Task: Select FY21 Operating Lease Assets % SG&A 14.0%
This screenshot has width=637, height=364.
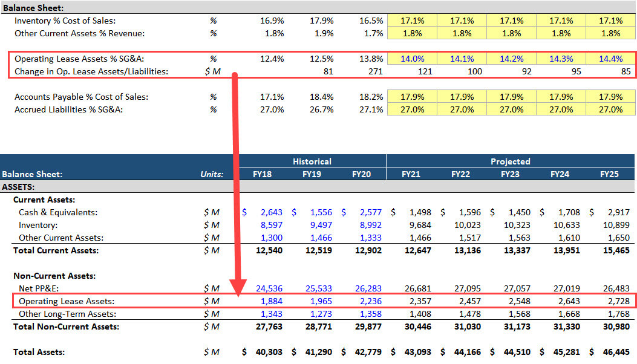Action: click(x=412, y=59)
